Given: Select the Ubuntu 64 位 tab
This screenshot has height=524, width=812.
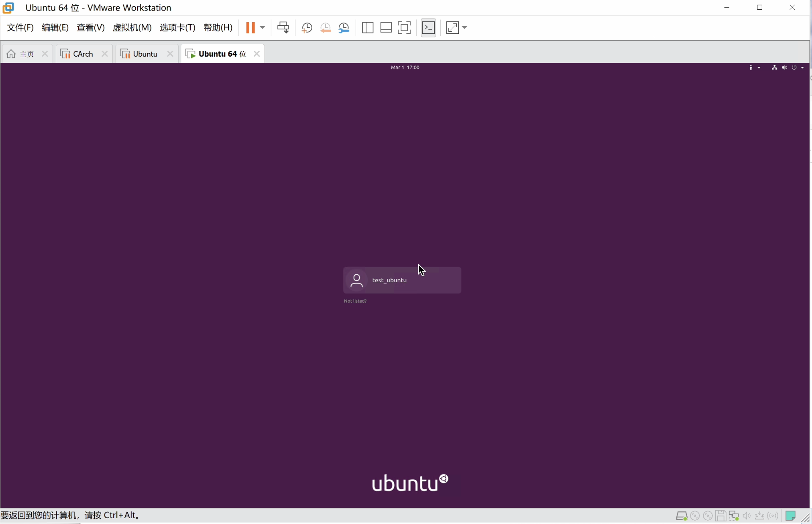Looking at the screenshot, I should coord(222,54).
